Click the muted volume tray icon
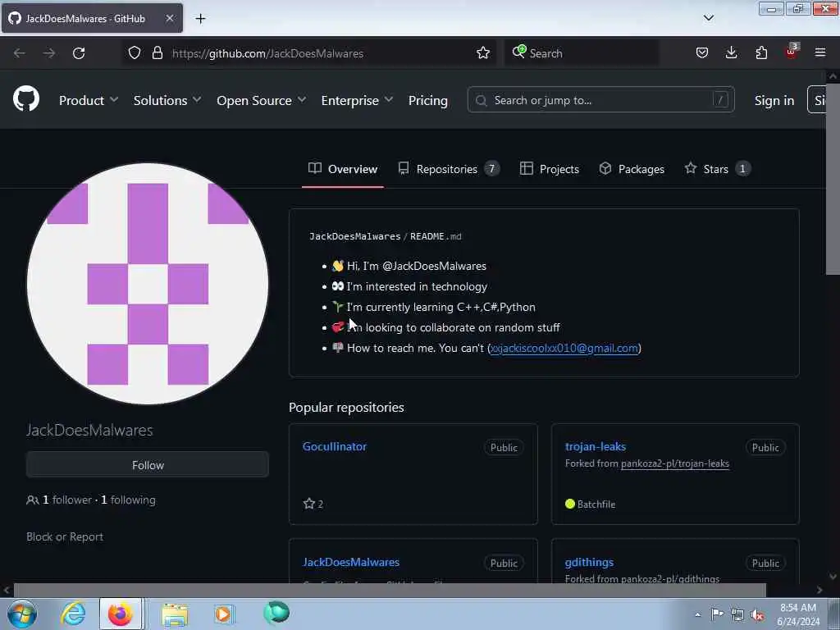 tap(757, 614)
